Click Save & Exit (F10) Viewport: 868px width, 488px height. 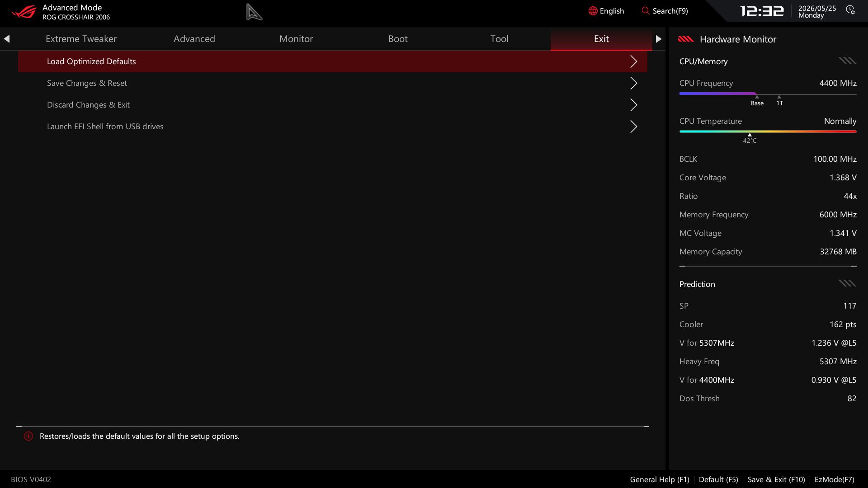[776, 479]
